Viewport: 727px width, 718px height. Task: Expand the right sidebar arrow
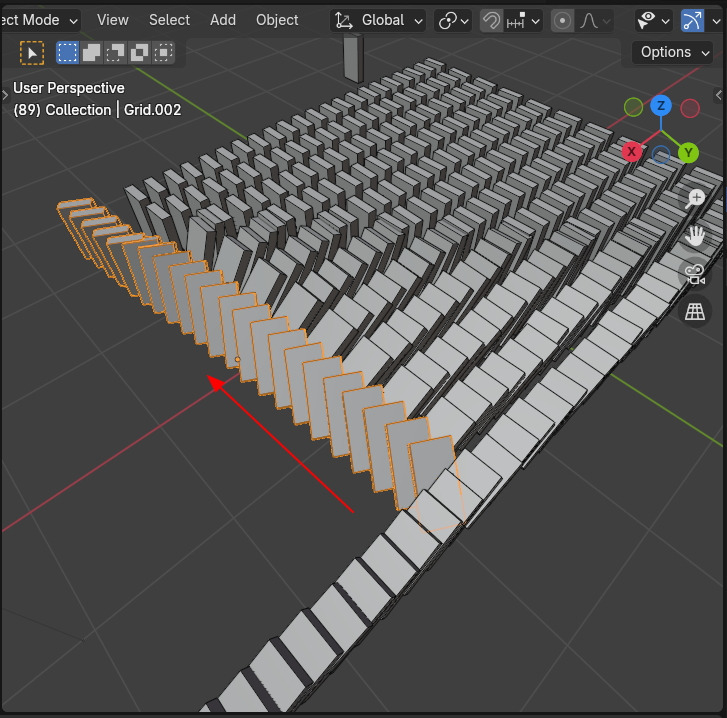[x=719, y=95]
